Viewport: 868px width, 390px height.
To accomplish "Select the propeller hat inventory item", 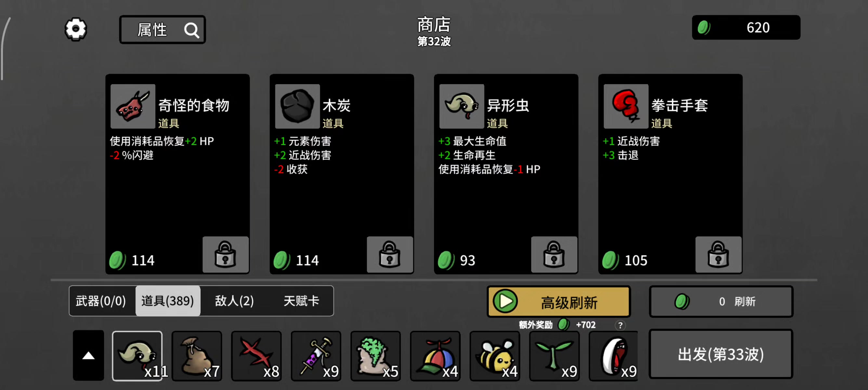I will point(435,356).
